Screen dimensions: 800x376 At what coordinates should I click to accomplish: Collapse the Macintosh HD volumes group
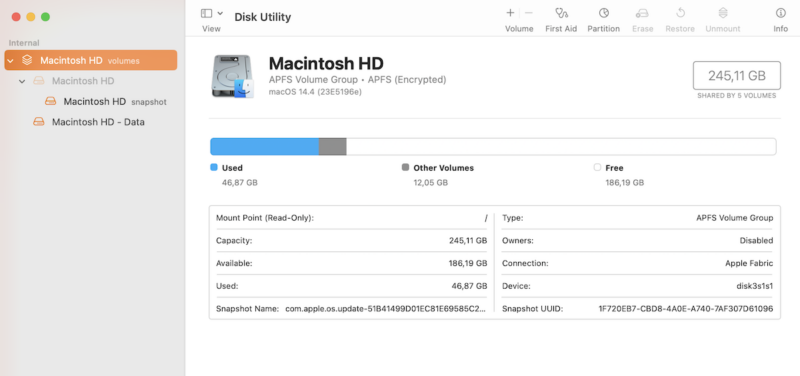(10, 61)
